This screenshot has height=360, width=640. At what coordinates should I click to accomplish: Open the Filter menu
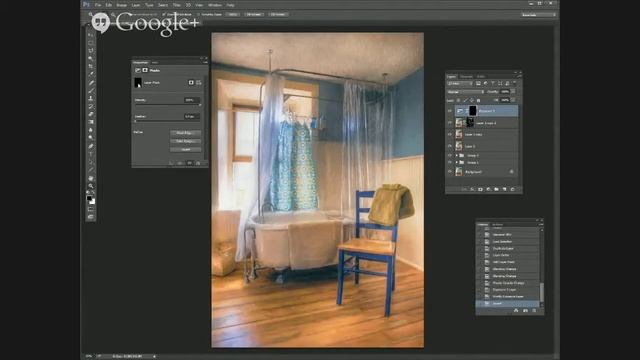pos(176,5)
